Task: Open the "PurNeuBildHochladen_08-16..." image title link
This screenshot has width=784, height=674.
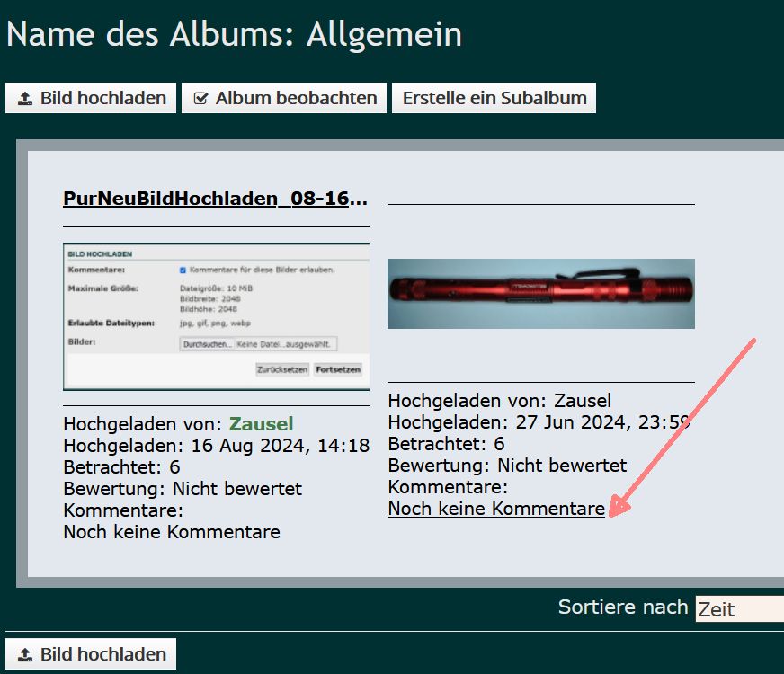Action: tap(215, 199)
